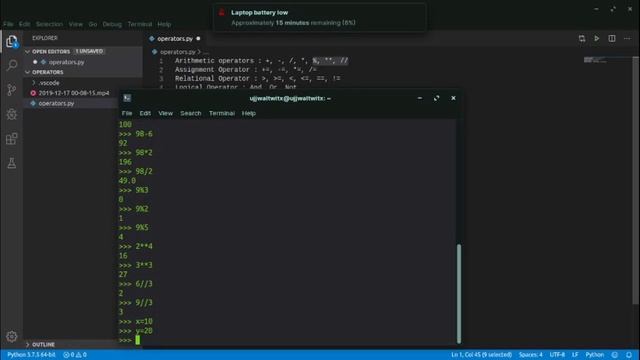Collapse the Open Editors section
The height and width of the screenshot is (360, 640).
click(x=28, y=51)
